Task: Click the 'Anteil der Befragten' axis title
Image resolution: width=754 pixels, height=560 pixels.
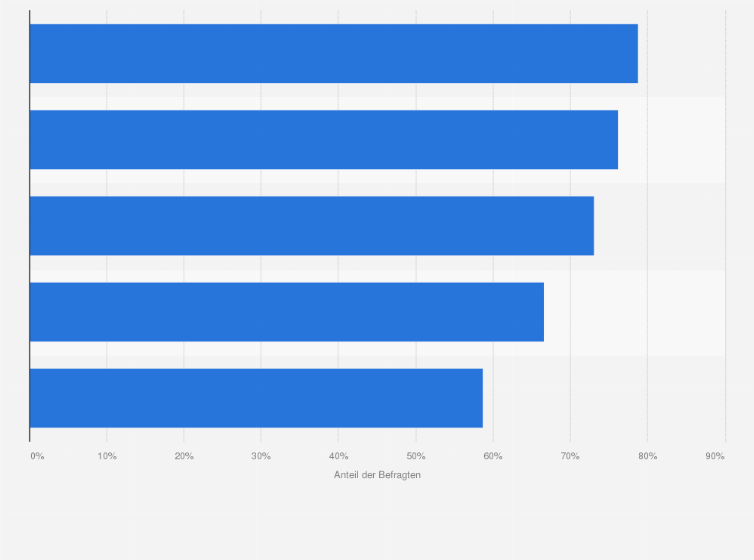Action: click(377, 474)
